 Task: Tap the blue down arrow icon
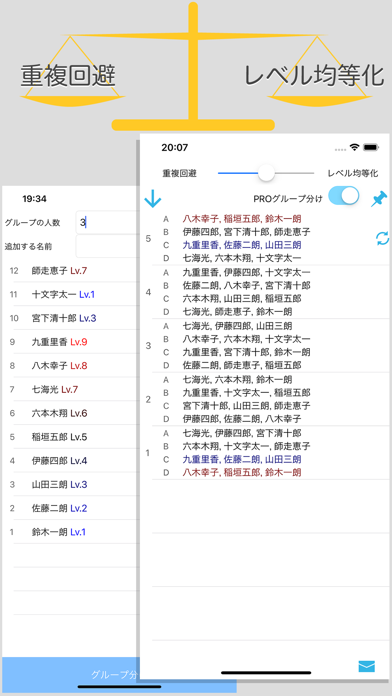coord(152,199)
